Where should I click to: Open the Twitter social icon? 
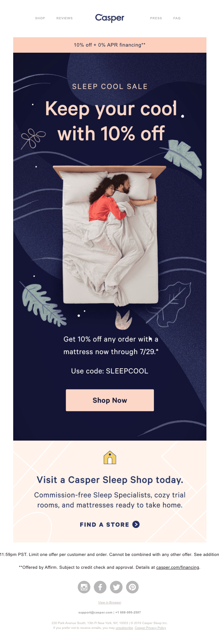click(116, 587)
